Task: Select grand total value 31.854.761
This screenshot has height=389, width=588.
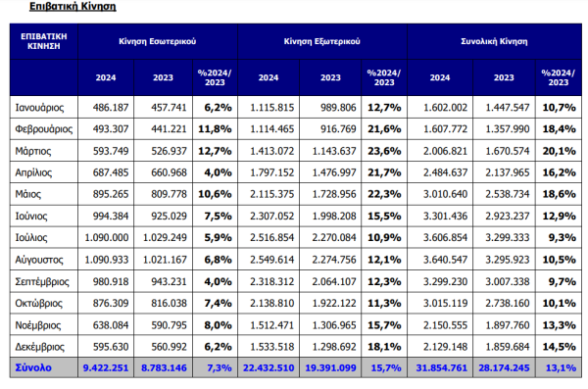Action: (442, 368)
